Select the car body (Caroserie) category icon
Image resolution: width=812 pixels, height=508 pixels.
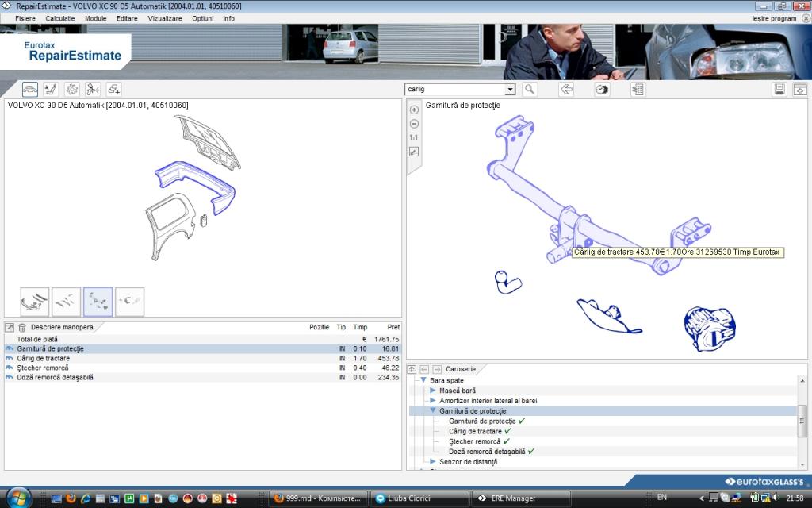pos(30,89)
